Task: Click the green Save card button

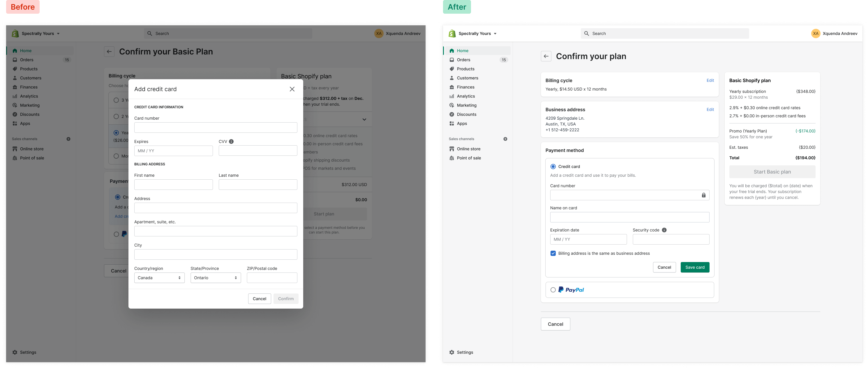Action: coord(695,267)
